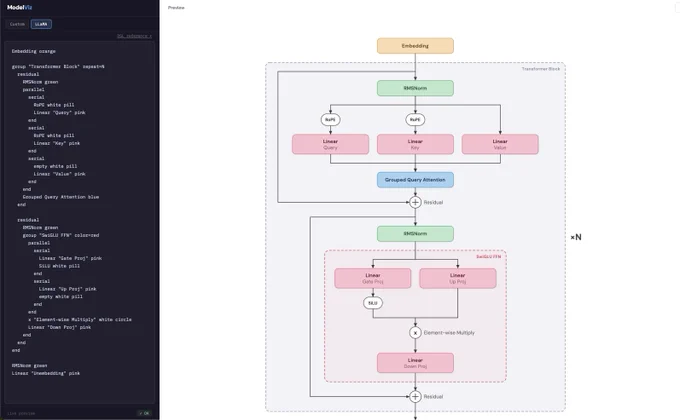Click the SiLU activation pill

pyautogui.click(x=373, y=303)
